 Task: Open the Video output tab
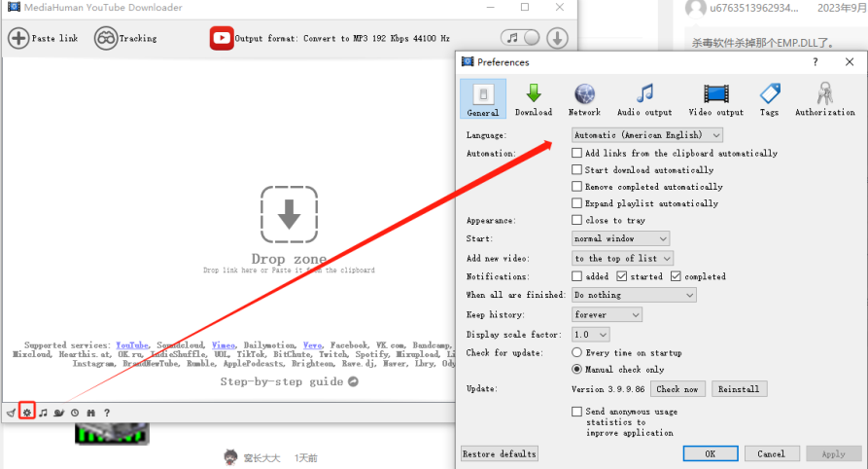715,98
